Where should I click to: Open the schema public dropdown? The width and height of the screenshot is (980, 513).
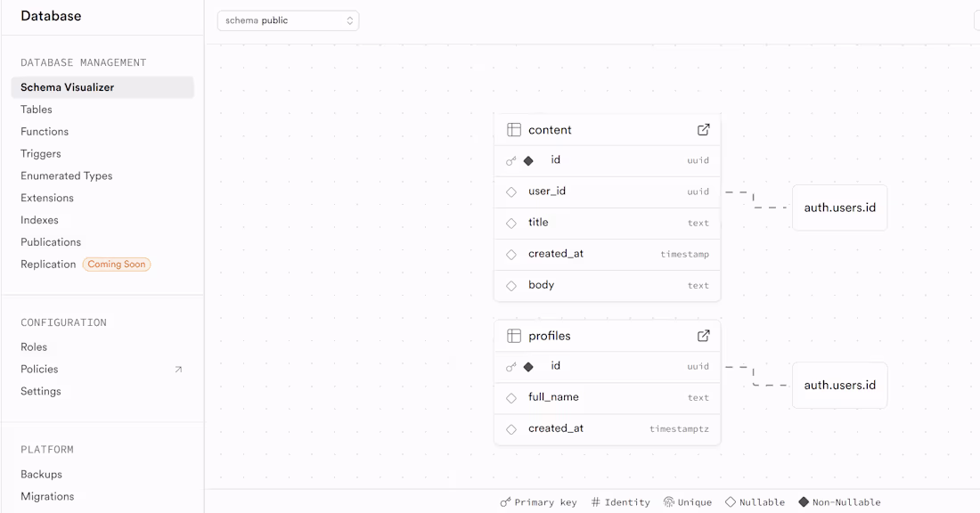click(x=288, y=20)
